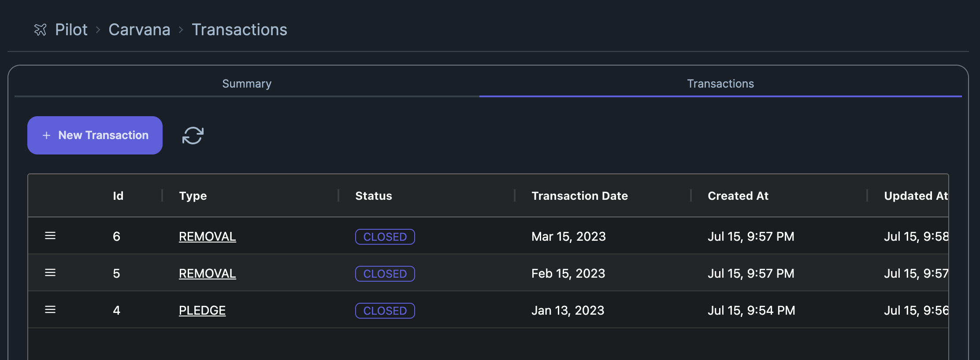This screenshot has height=360, width=980.
Task: Open the row actions menu for the PLEDGE row
Action: tap(50, 310)
